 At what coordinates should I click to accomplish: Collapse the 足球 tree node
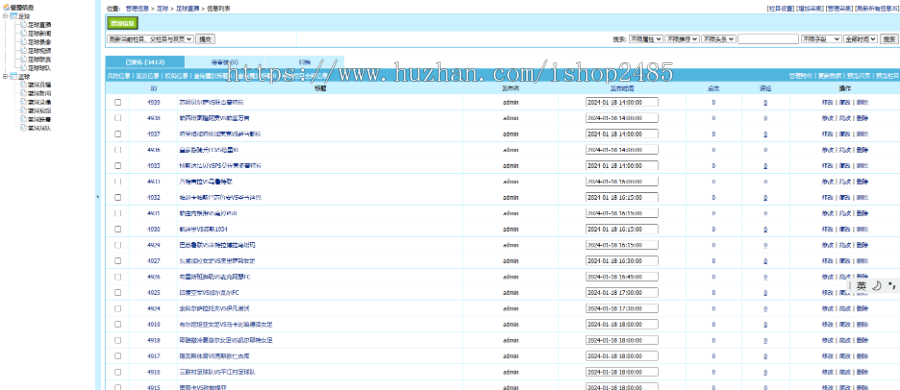[5, 16]
